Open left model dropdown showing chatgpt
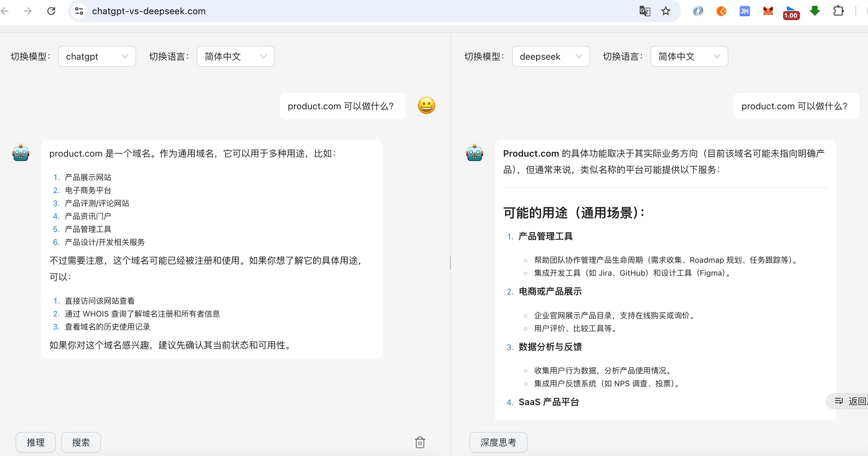The height and width of the screenshot is (456, 868). tap(97, 56)
